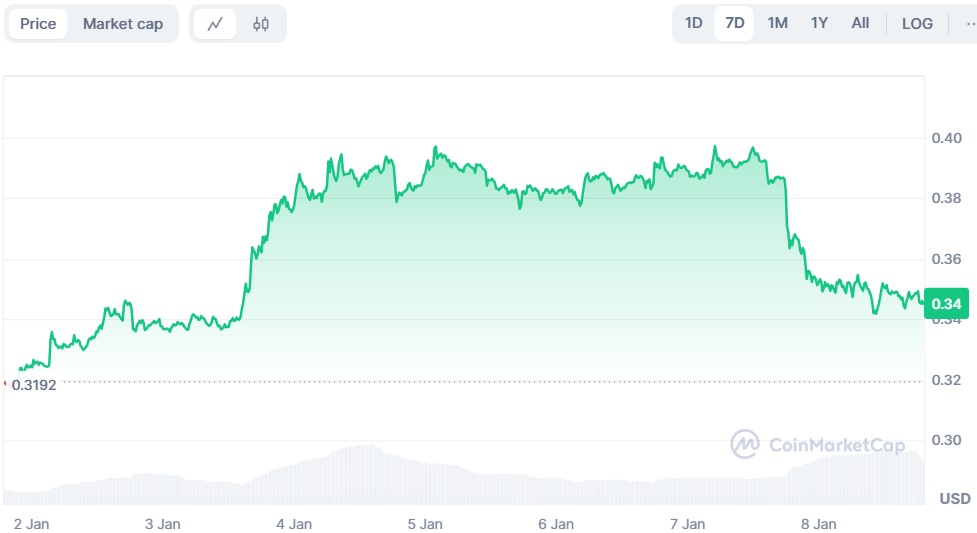Click the 8 Jan date label

click(x=819, y=523)
